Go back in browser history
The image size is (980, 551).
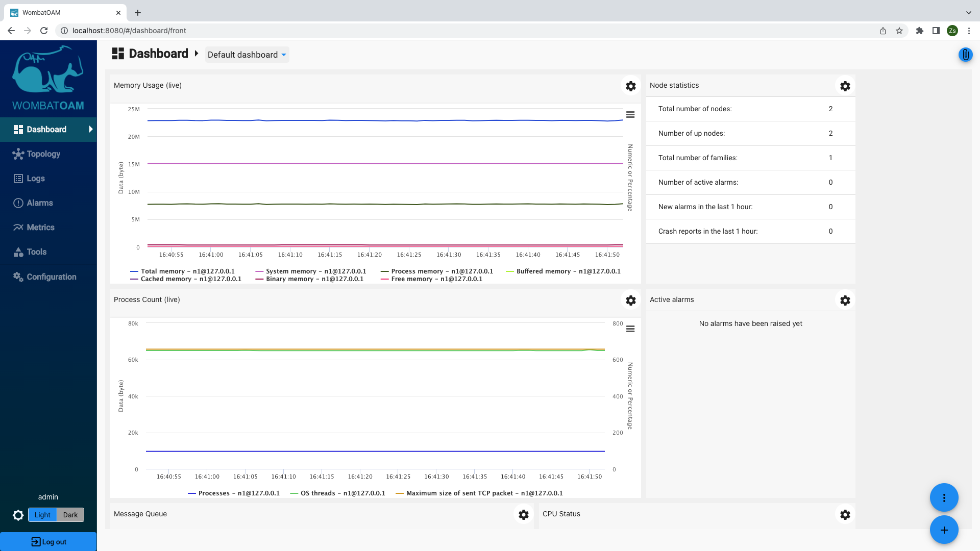(x=11, y=31)
